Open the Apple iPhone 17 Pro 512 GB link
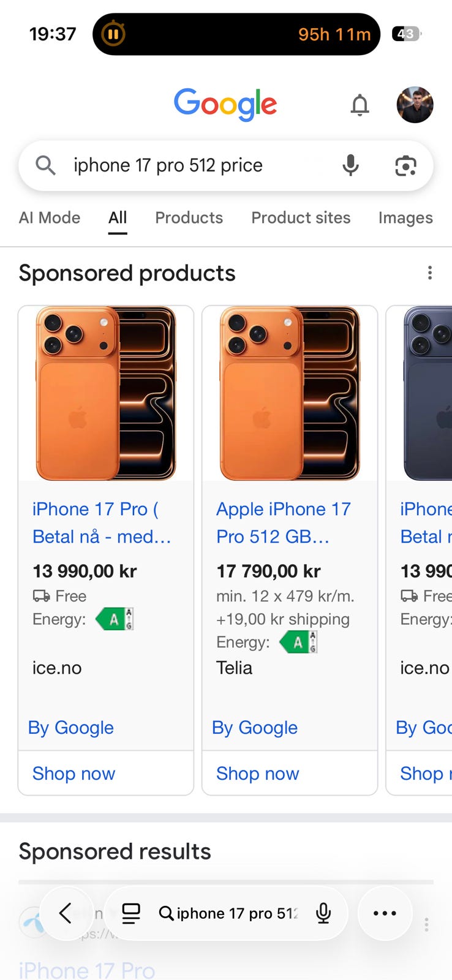 (283, 522)
